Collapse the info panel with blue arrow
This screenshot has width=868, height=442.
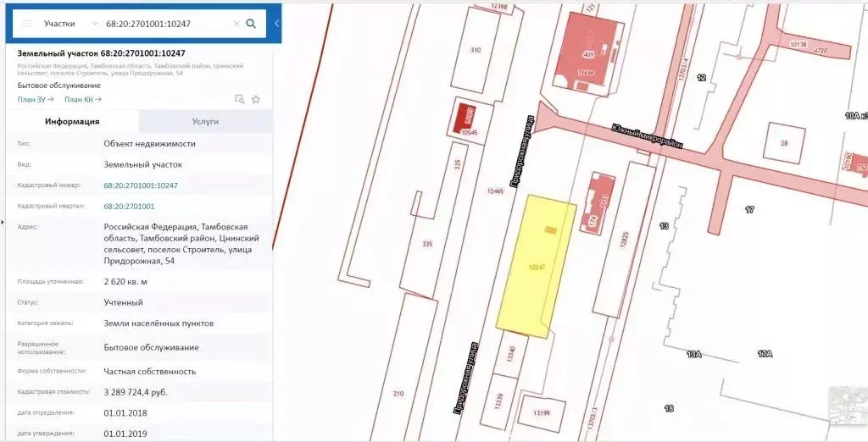point(276,24)
